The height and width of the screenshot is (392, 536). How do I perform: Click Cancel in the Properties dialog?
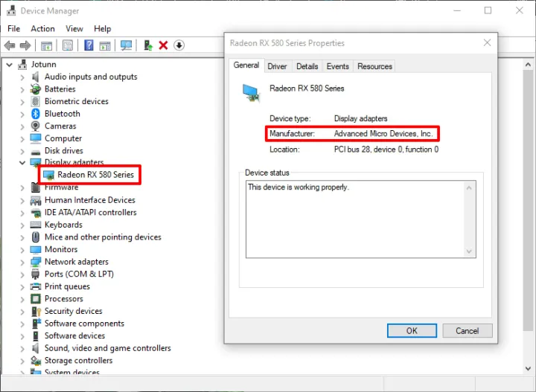467,330
